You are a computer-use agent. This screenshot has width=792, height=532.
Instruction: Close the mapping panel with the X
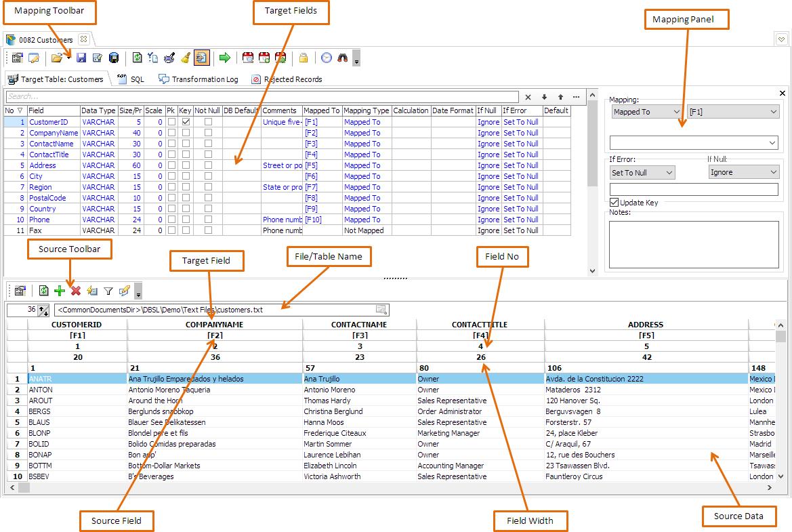(x=783, y=93)
